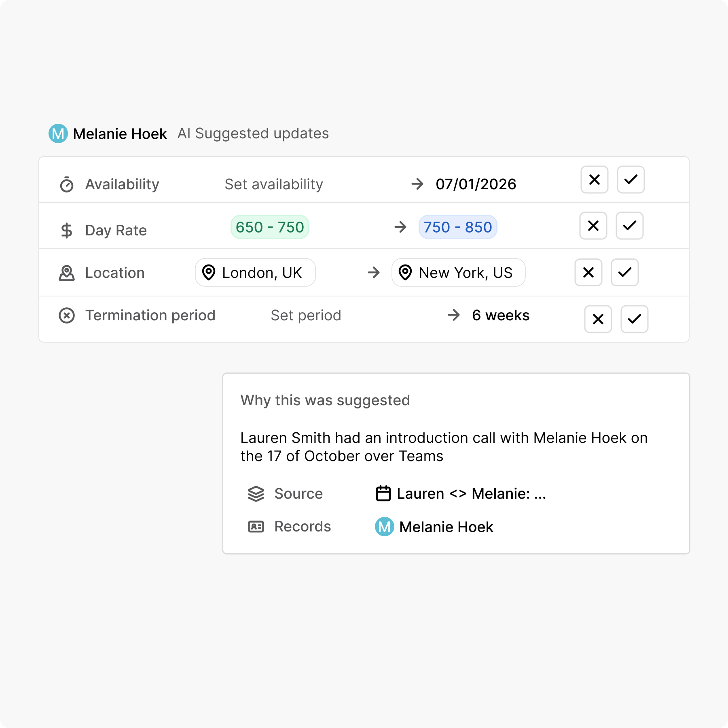Click the pin icon inside the London, UK chip
Screen dimensions: 728x728
pos(208,273)
